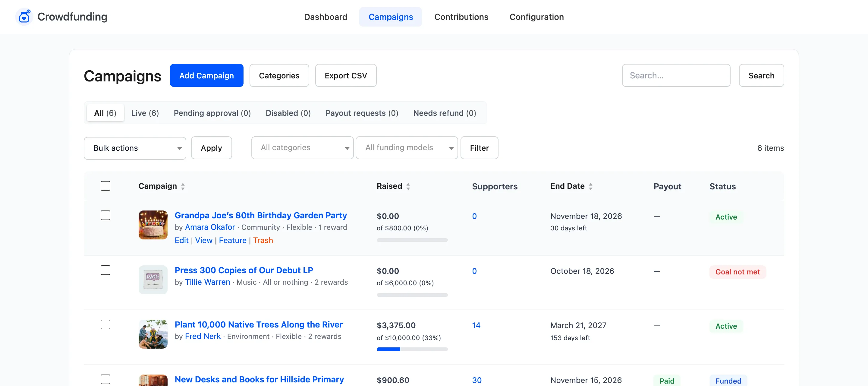The image size is (868, 386).
Task: Sort by Campaign column arrows
Action: 183,186
